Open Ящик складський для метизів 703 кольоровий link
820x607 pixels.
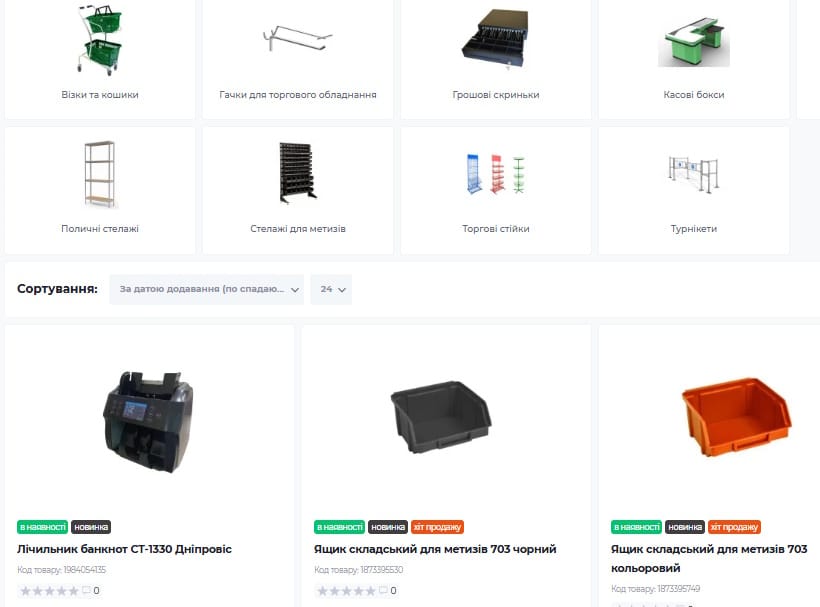click(x=709, y=558)
